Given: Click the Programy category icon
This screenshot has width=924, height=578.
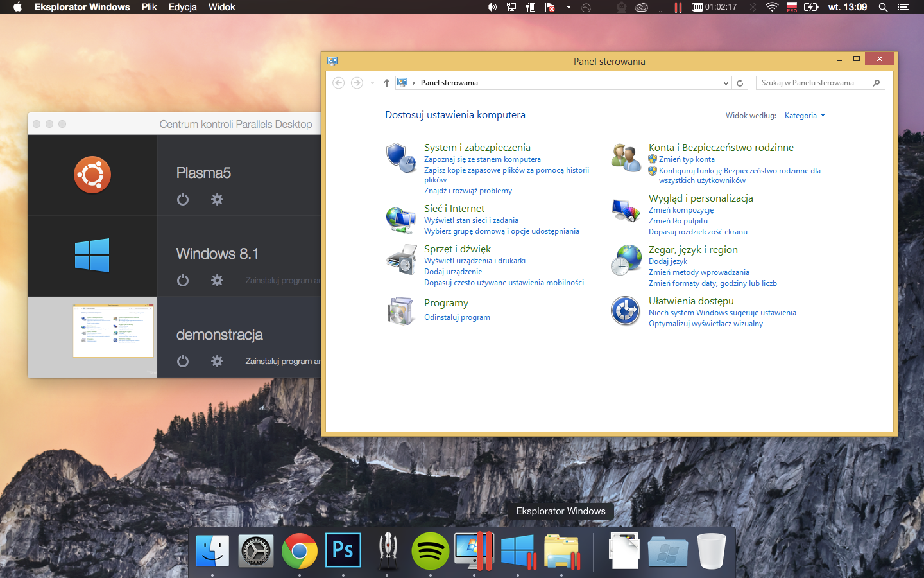Looking at the screenshot, I should [401, 310].
